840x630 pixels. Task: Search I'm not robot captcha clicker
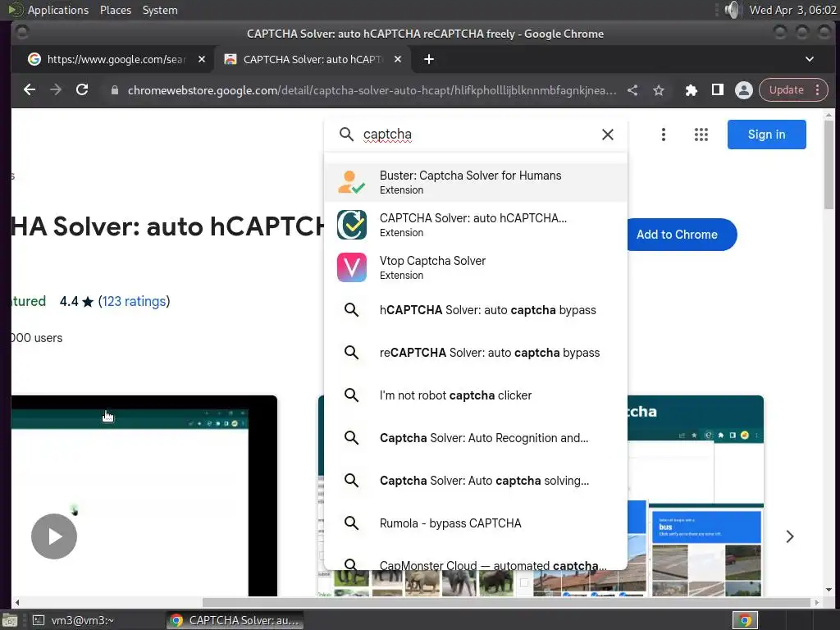point(476,395)
